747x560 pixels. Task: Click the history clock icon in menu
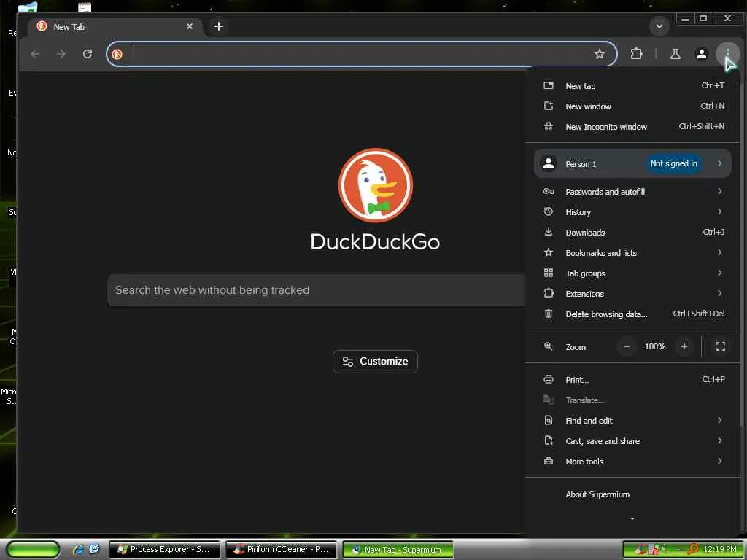click(549, 211)
